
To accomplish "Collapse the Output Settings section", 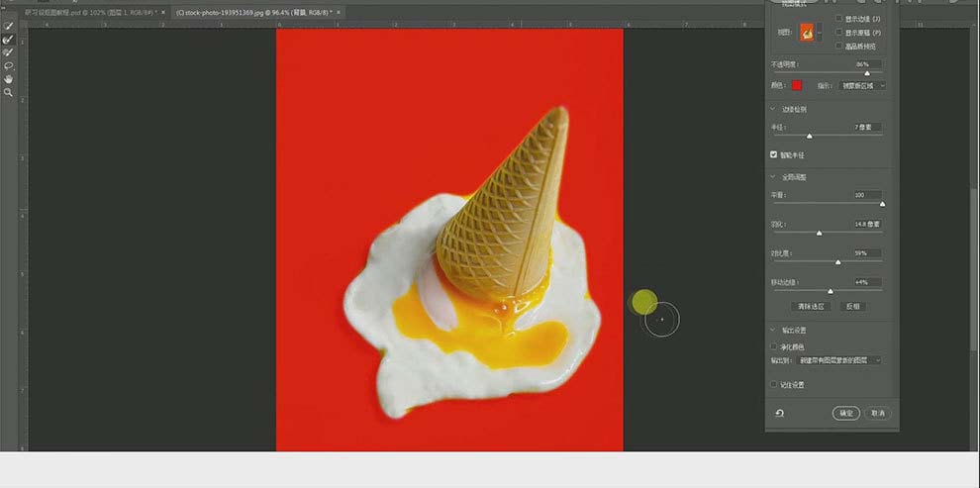I will [x=773, y=330].
